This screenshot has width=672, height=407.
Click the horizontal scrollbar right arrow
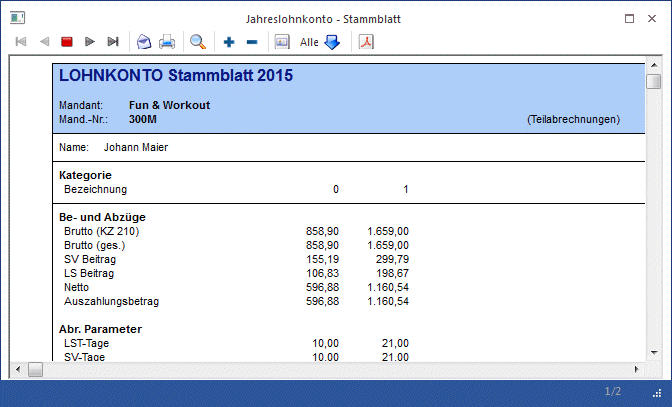coord(637,369)
